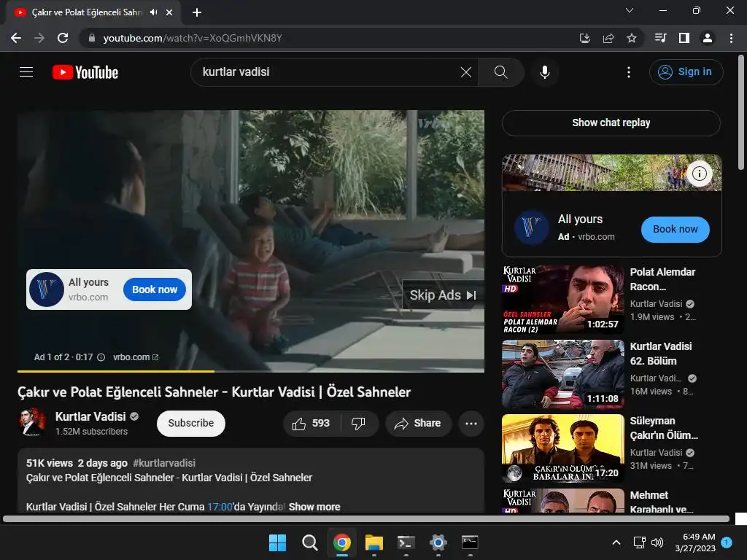Open volume control in system tray

[657, 542]
